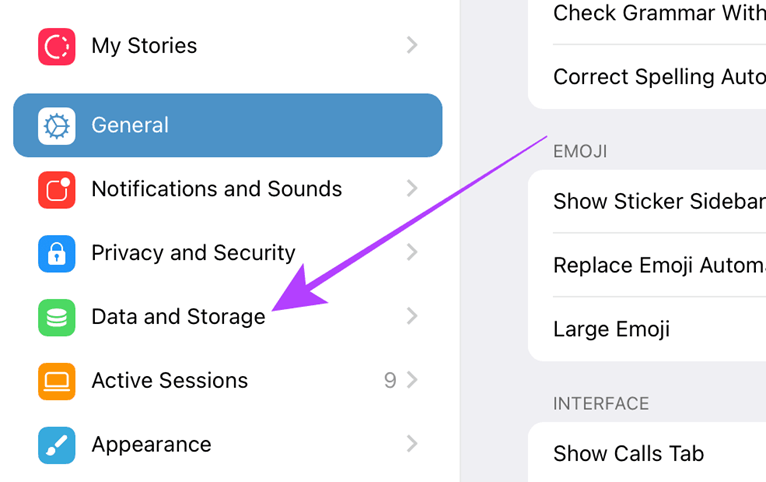Click the chevron beside Privacy and Security
Screen dimensions: 766x482
[412, 252]
